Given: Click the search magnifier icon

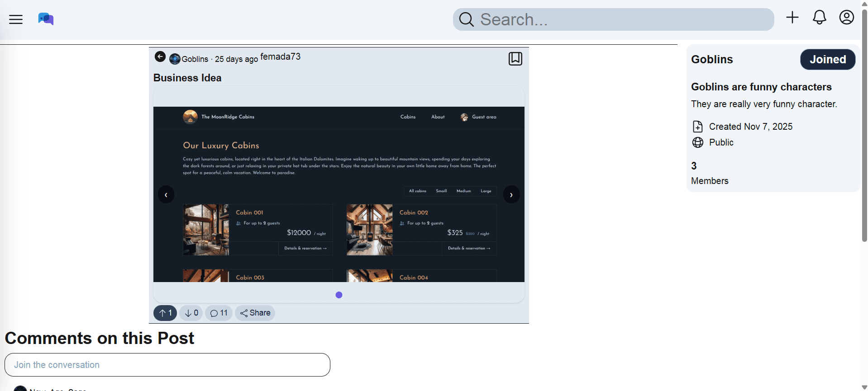Looking at the screenshot, I should point(466,19).
